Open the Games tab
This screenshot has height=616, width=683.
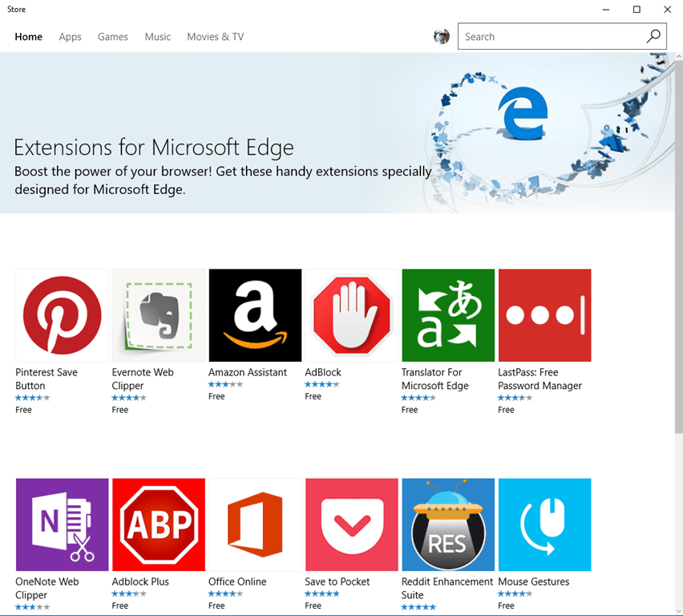pos(112,37)
